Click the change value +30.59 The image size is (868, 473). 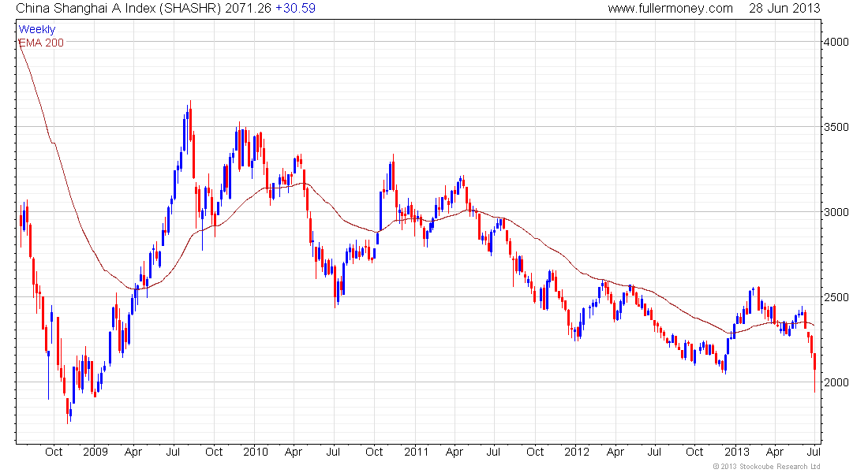(295, 9)
